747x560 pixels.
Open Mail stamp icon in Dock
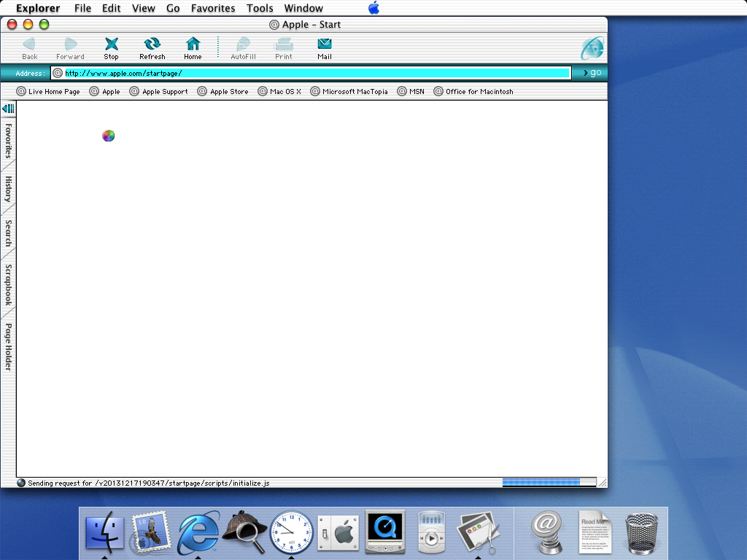[x=150, y=532]
